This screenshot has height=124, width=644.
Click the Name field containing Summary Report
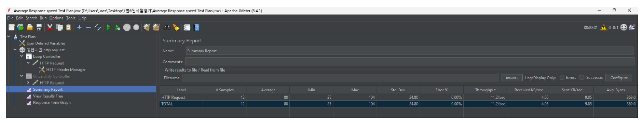point(409,51)
